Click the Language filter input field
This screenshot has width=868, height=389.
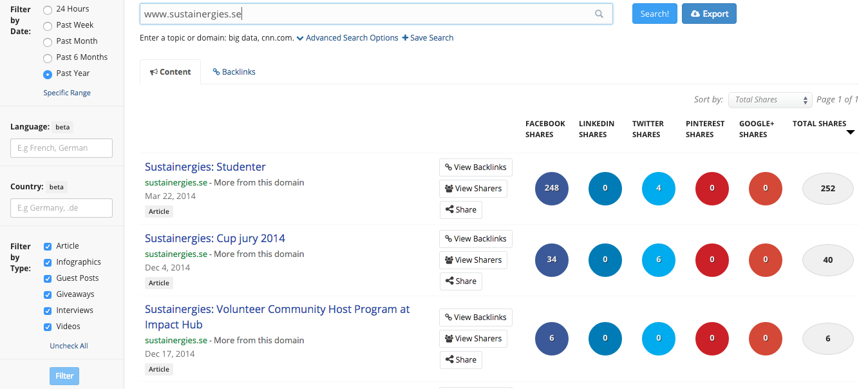61,148
